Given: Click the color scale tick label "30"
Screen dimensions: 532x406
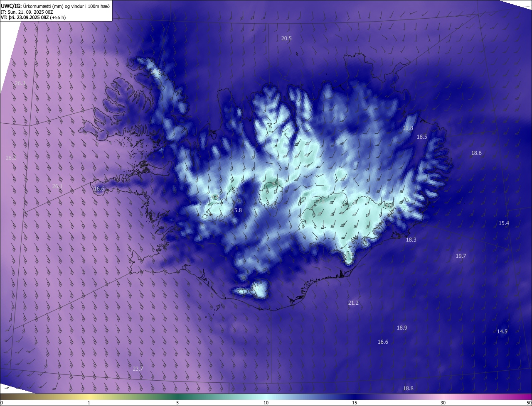Looking at the screenshot, I should click(x=443, y=403).
